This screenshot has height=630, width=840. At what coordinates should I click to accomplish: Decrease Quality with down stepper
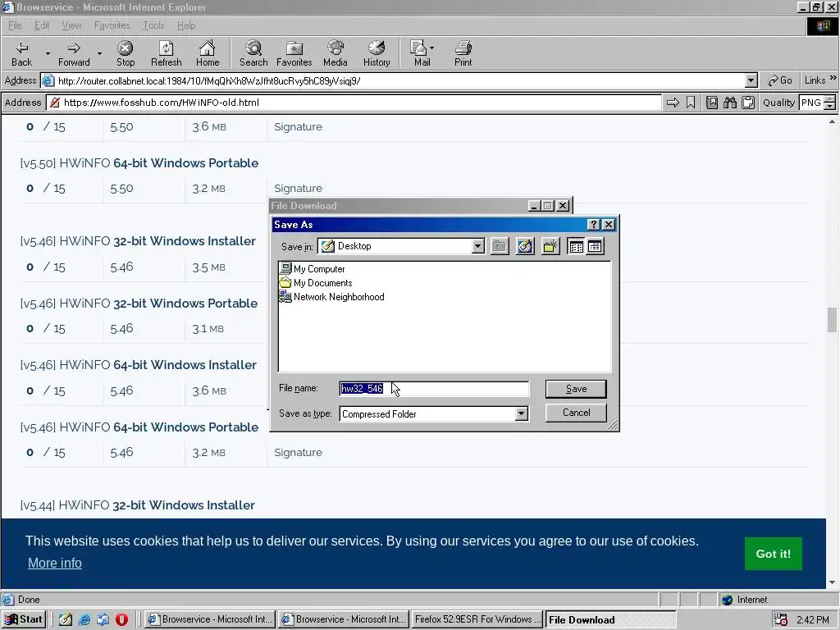(x=830, y=106)
